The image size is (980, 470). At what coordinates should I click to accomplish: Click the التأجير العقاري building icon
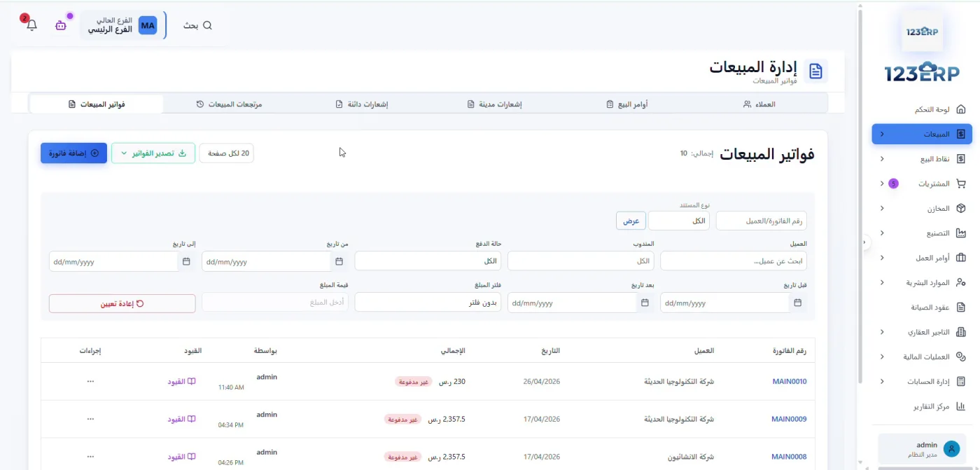pos(961,332)
